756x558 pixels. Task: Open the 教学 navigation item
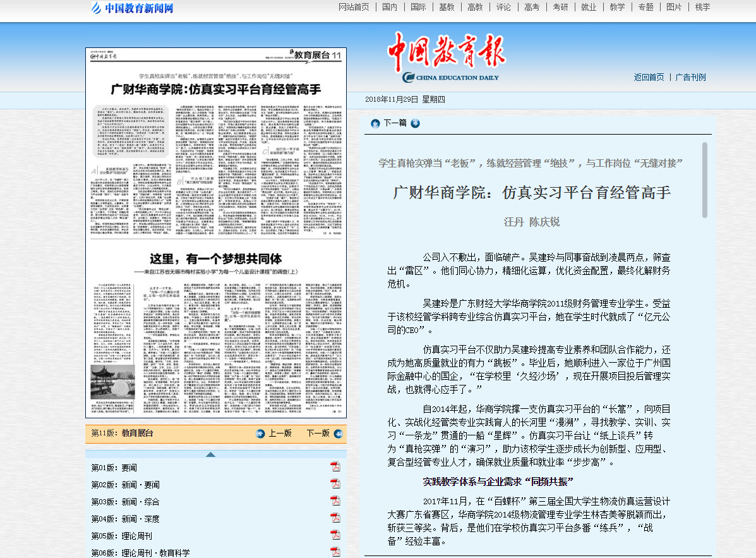coord(617,7)
